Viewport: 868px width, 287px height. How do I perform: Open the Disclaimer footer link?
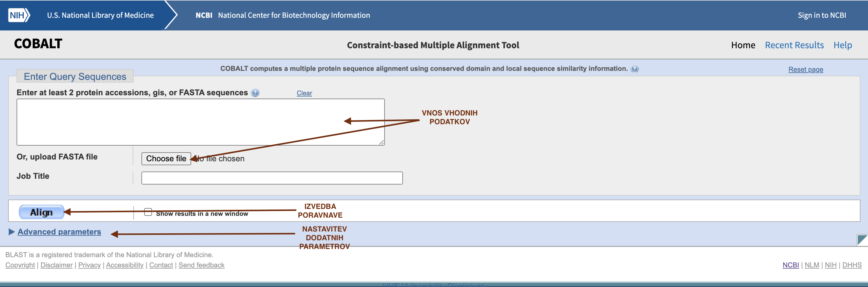[x=57, y=265]
